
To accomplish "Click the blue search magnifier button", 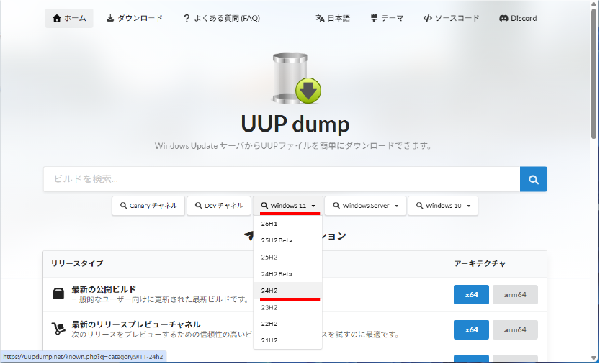I will pyautogui.click(x=534, y=179).
